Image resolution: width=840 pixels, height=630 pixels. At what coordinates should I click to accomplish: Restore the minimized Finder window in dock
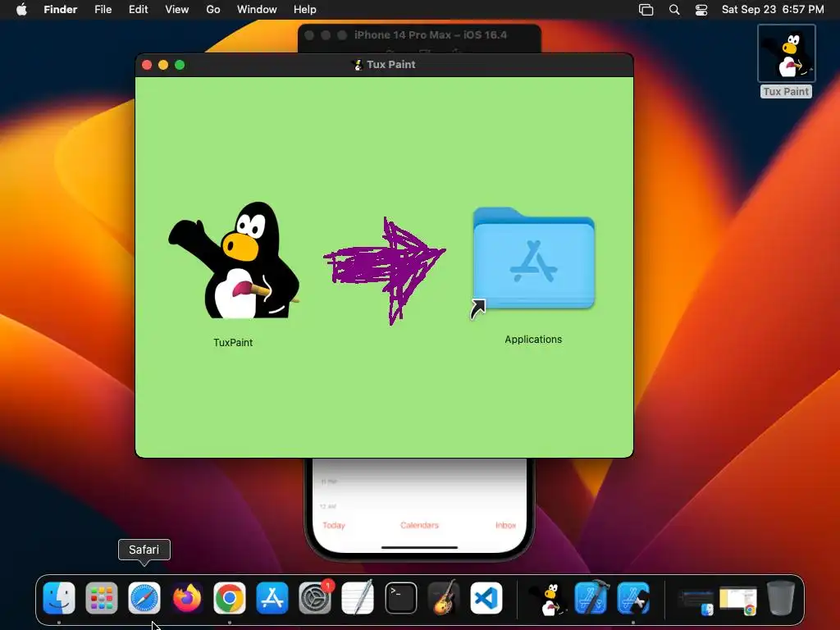pyautogui.click(x=696, y=601)
